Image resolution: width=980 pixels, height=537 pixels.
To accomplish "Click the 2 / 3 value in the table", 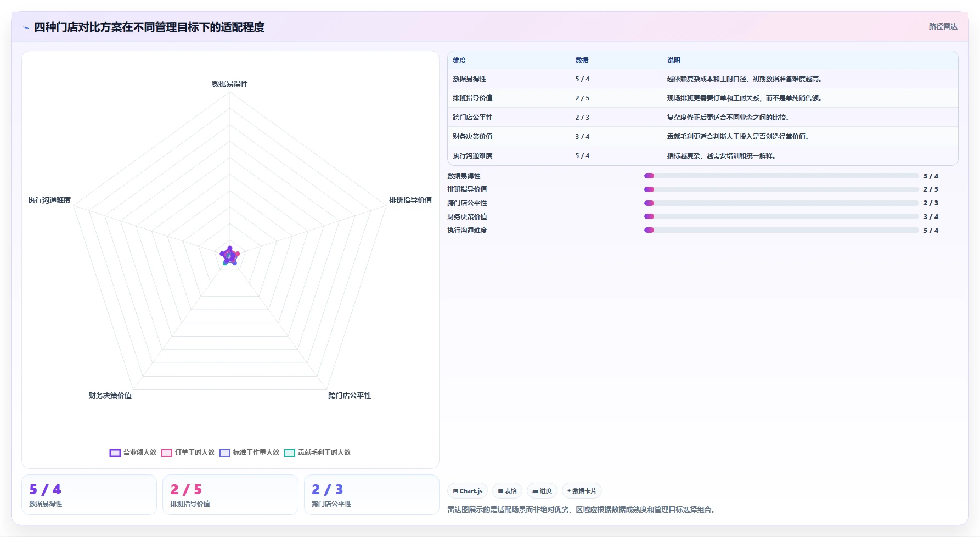I will pos(582,118).
